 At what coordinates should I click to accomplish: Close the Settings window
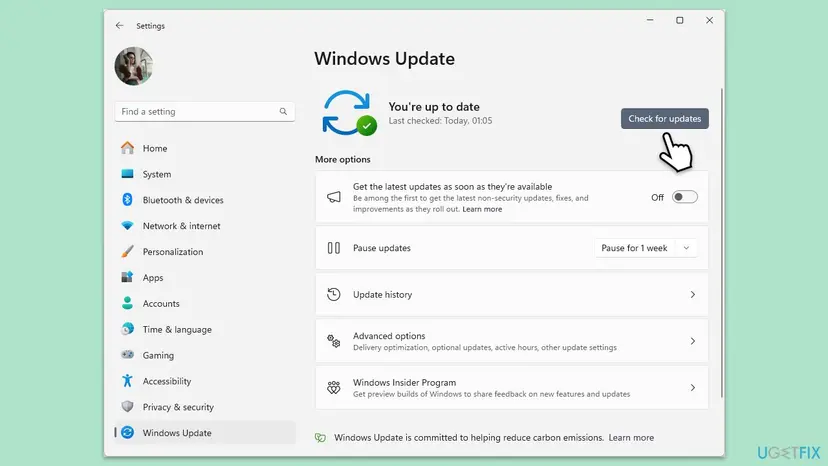709,20
